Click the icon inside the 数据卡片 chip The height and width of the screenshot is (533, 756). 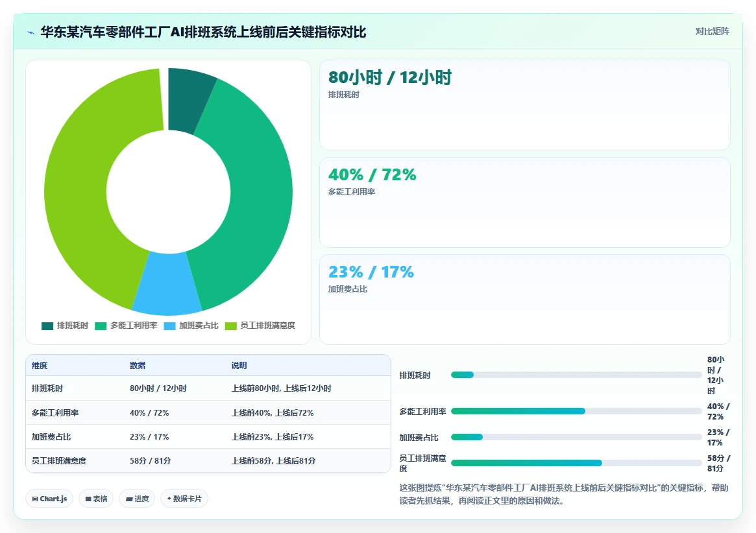tap(169, 499)
